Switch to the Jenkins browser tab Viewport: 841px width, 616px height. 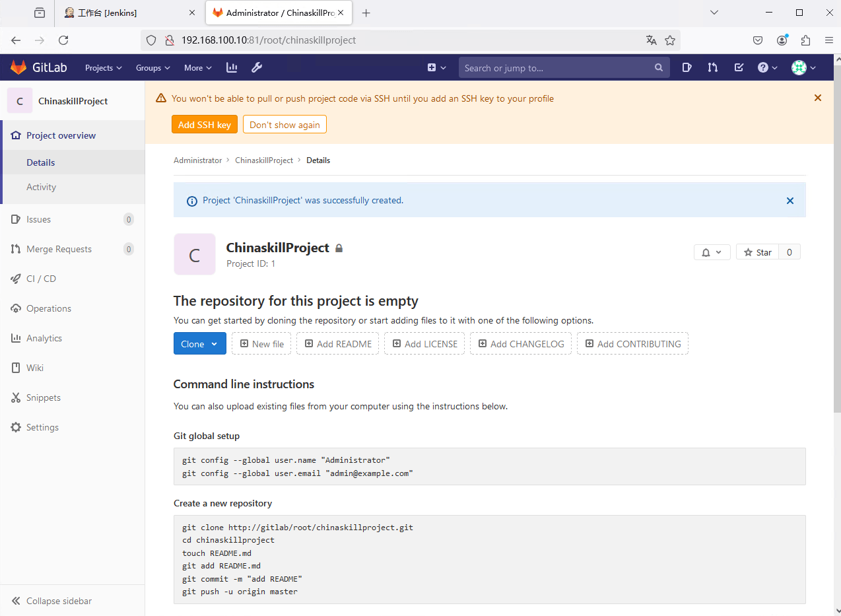[x=125, y=13]
